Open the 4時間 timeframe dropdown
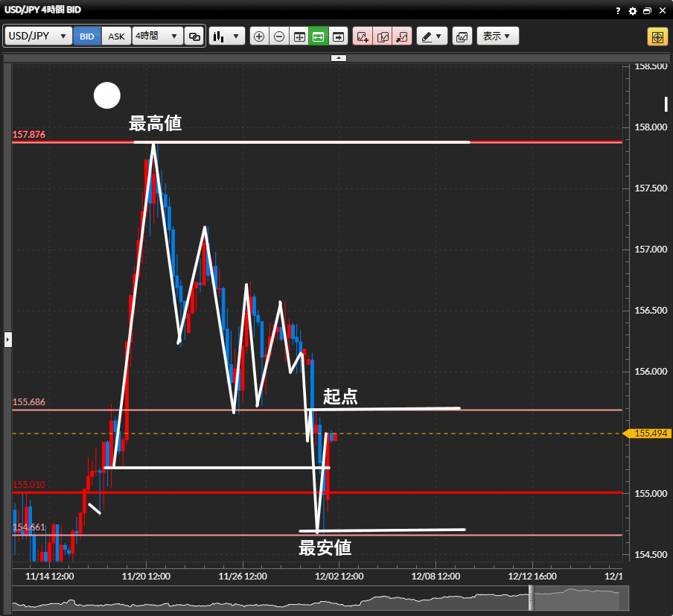The image size is (673, 616). [157, 36]
